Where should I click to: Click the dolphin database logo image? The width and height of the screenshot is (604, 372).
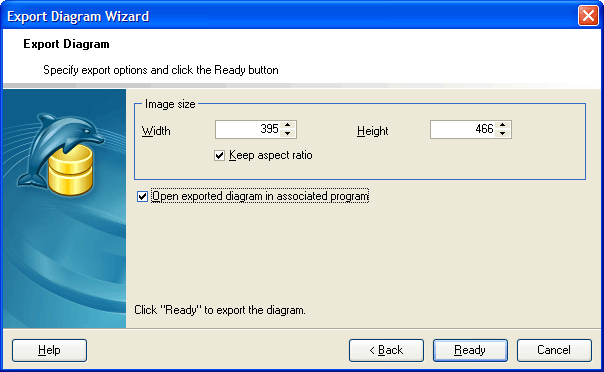point(60,154)
